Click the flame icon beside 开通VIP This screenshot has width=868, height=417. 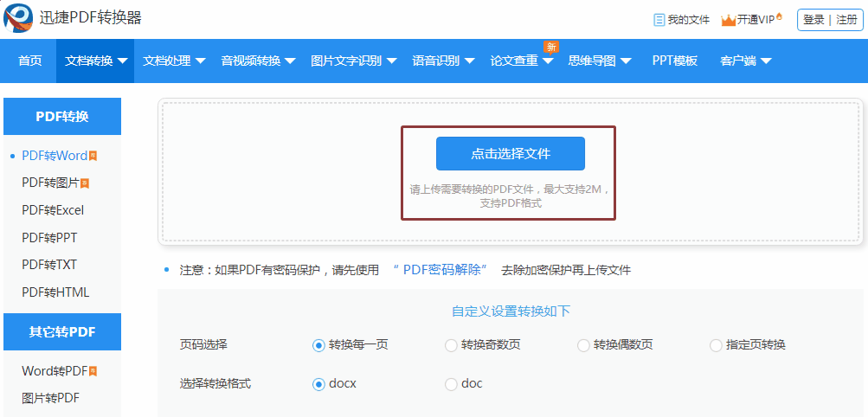pyautogui.click(x=779, y=16)
